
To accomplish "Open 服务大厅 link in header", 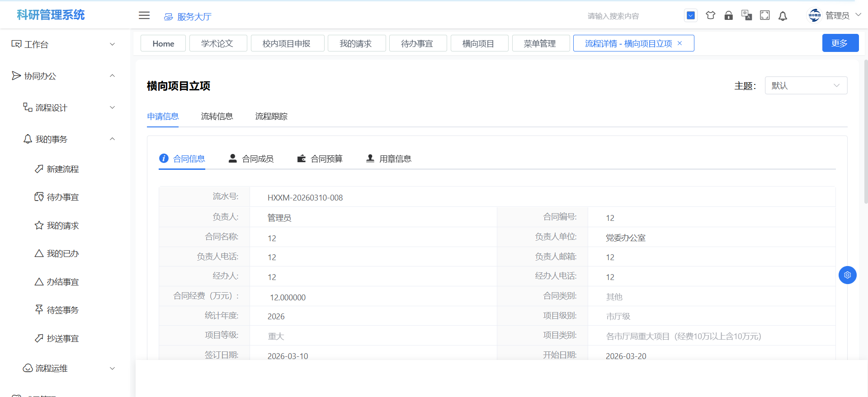I will (x=188, y=17).
